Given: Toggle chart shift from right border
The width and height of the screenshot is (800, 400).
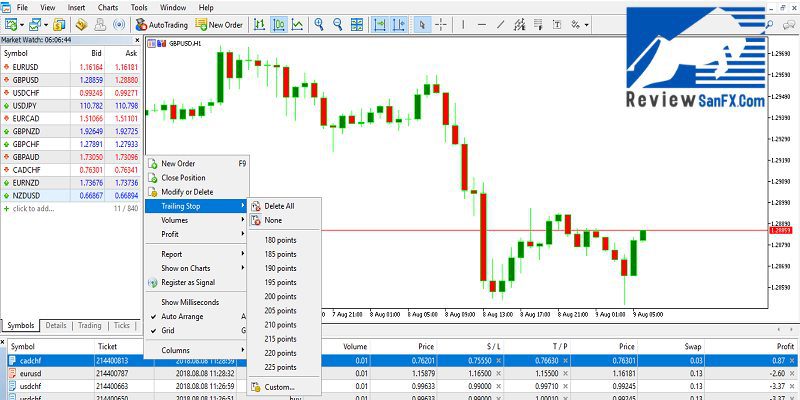Looking at the screenshot, I should [399, 24].
